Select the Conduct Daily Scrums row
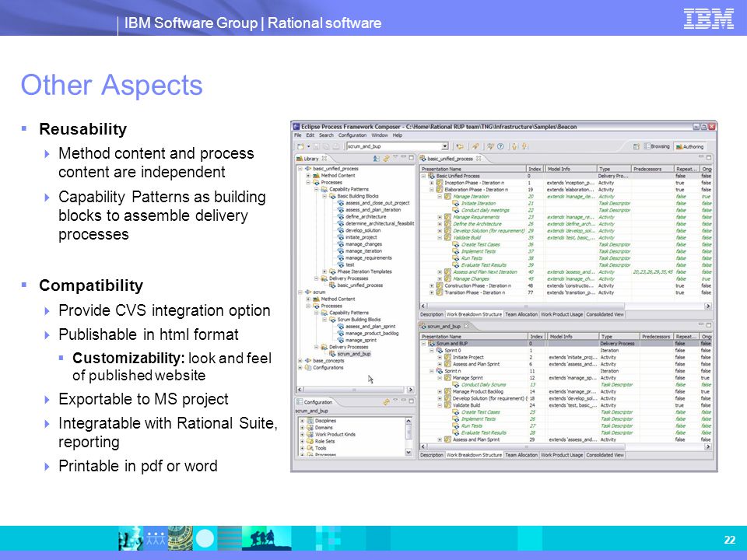This screenshot has width=747, height=560. (566, 385)
